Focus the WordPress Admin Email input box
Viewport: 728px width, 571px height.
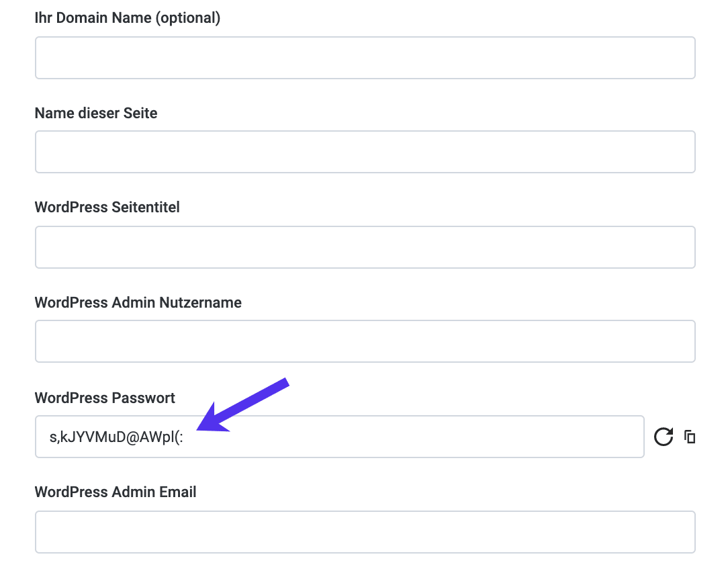(365, 532)
